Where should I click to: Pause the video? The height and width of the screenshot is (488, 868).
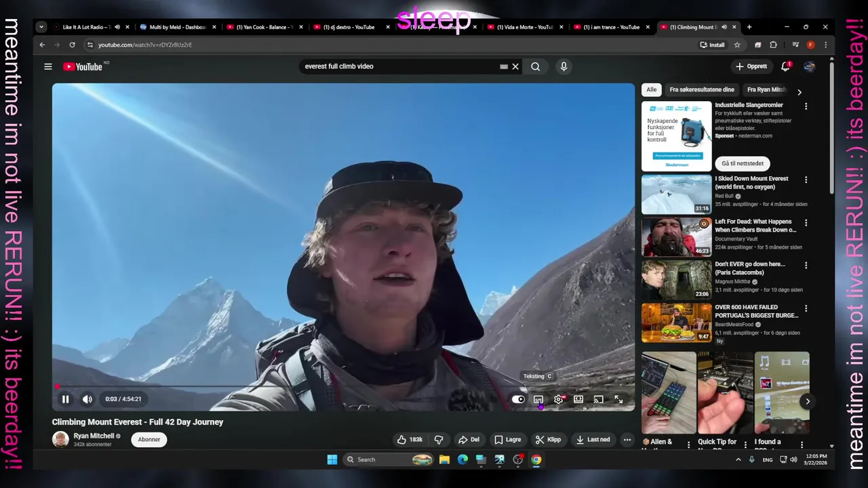pos(65,399)
